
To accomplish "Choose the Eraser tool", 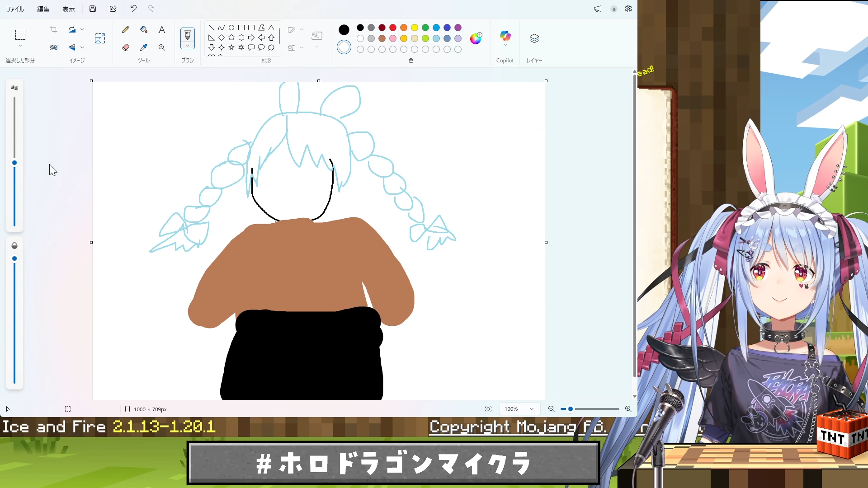I will point(126,47).
